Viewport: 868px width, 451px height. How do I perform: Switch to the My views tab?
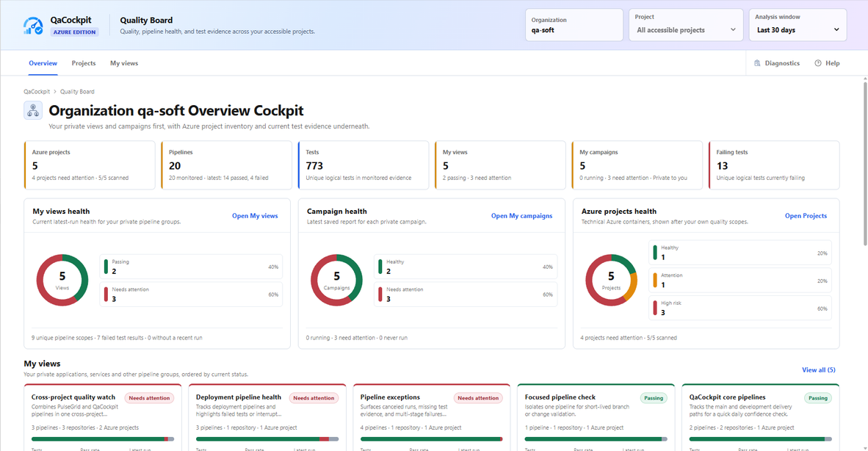pos(124,63)
